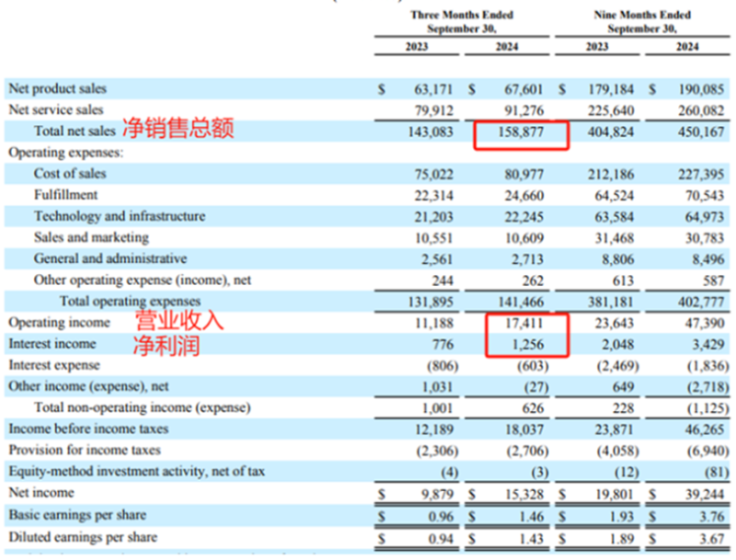This screenshot has height=560, width=736.
Task: Click the red annotation 净利润
Action: click(x=167, y=345)
